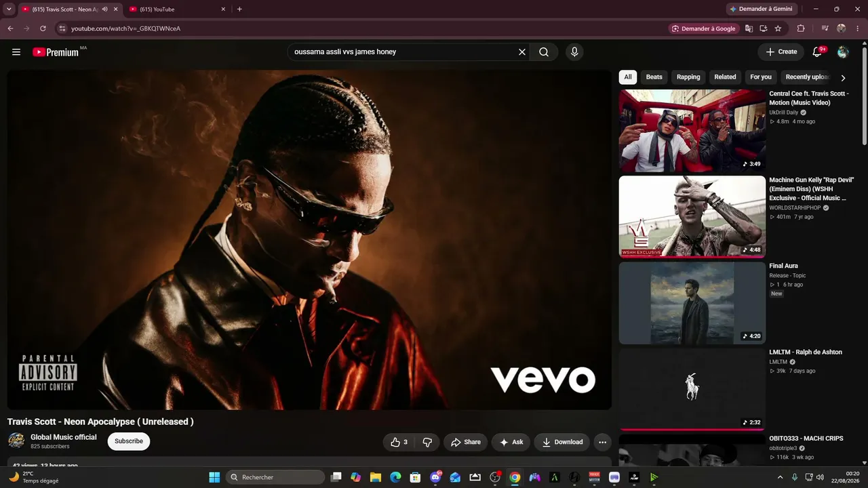
Task: Select the For you filter chip
Action: click(x=761, y=77)
